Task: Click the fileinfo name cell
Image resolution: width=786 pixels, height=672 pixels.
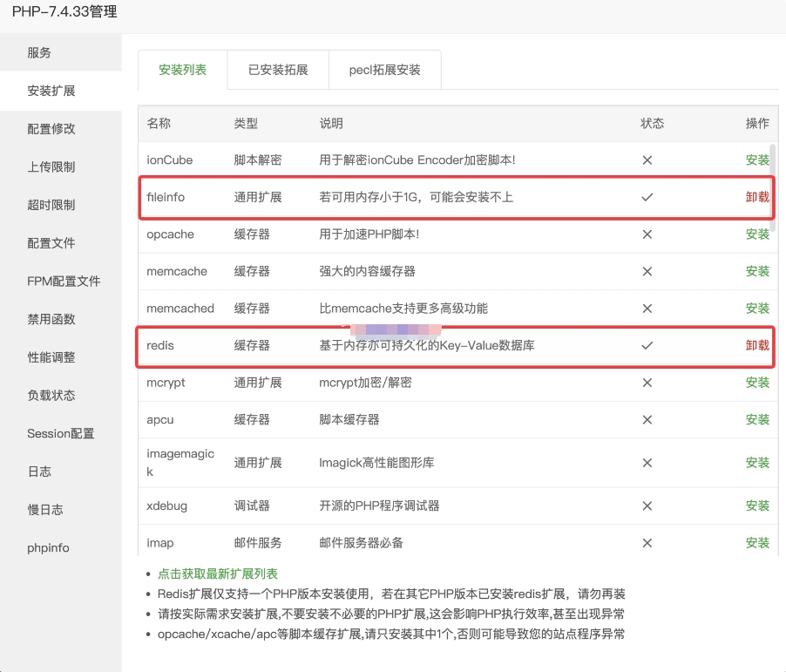Action: pos(166,197)
